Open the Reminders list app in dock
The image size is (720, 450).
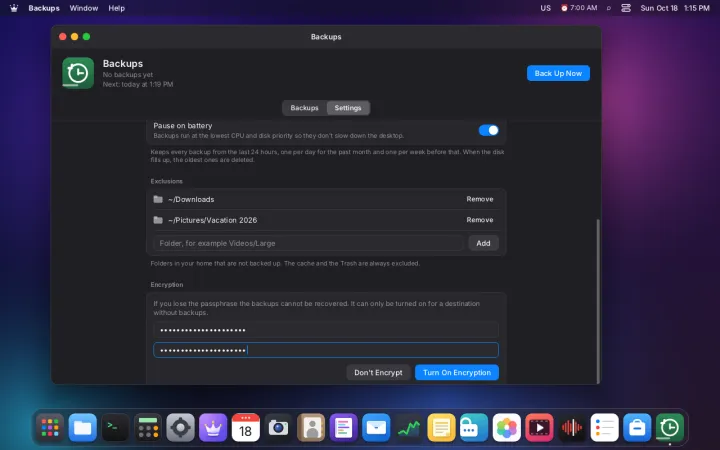tap(604, 428)
